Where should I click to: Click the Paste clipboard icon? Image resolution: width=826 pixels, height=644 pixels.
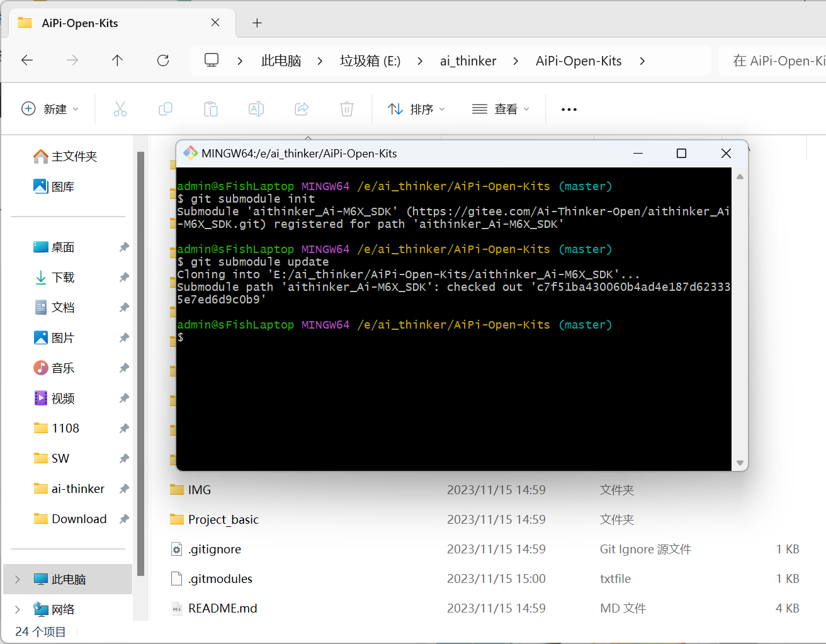click(211, 109)
